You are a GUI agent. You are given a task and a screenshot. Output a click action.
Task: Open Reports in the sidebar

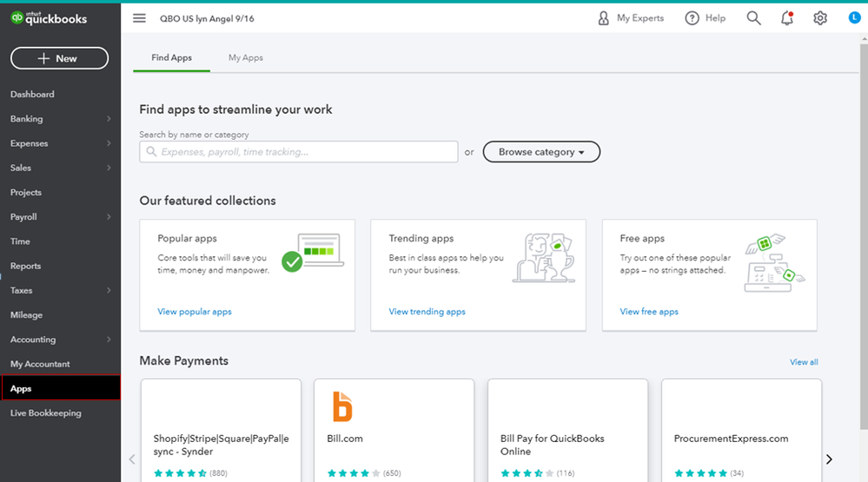[x=26, y=266]
